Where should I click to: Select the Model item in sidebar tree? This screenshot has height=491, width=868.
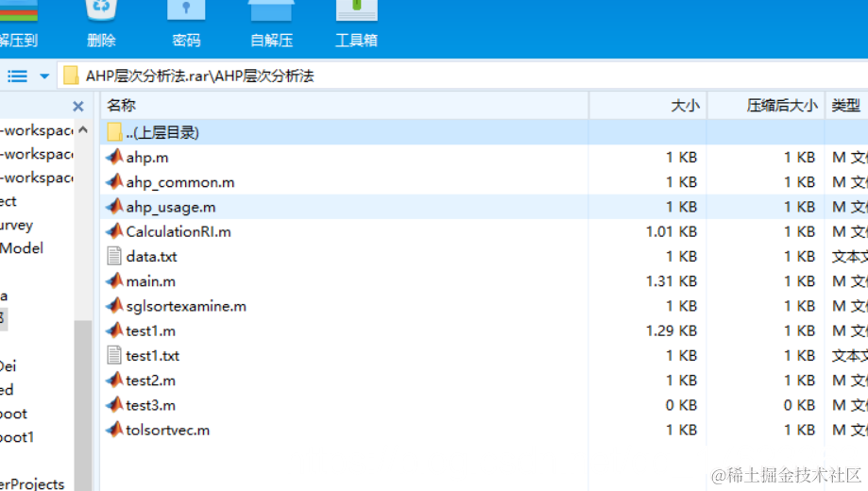(x=22, y=248)
